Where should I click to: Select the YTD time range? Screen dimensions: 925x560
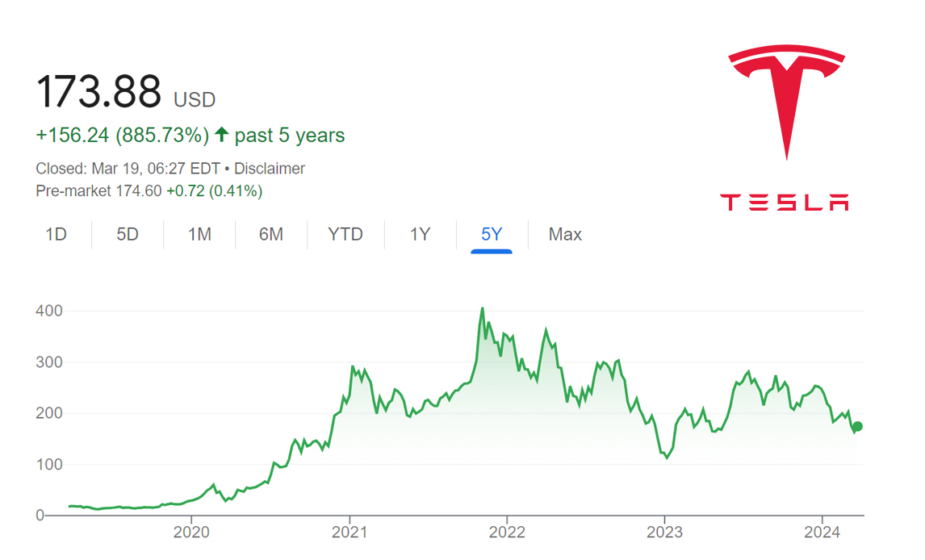click(x=345, y=235)
